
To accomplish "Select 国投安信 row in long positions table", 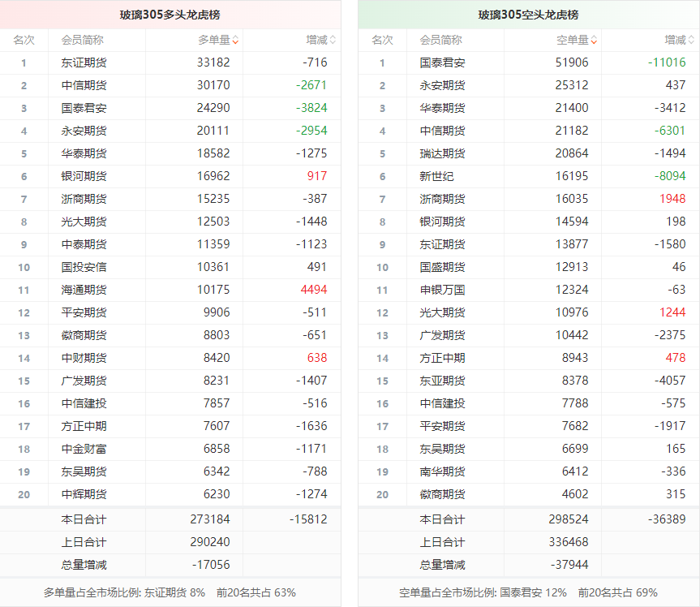I will (x=84, y=267).
